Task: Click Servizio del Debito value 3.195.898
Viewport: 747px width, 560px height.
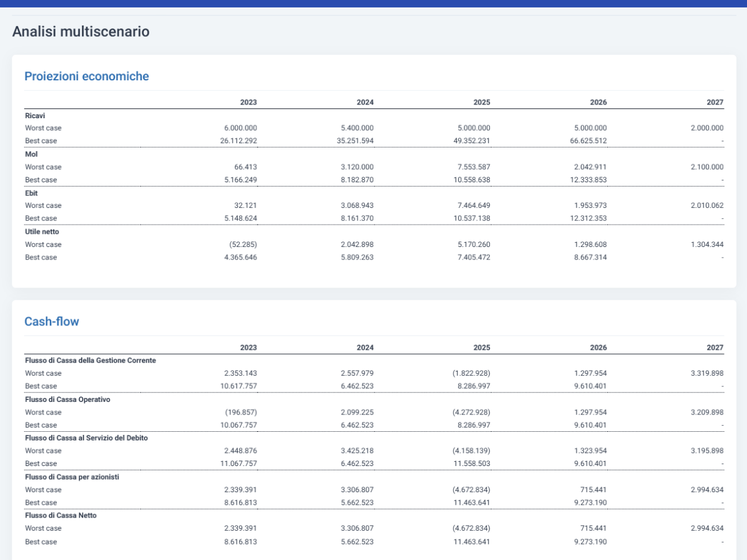Action: point(707,450)
